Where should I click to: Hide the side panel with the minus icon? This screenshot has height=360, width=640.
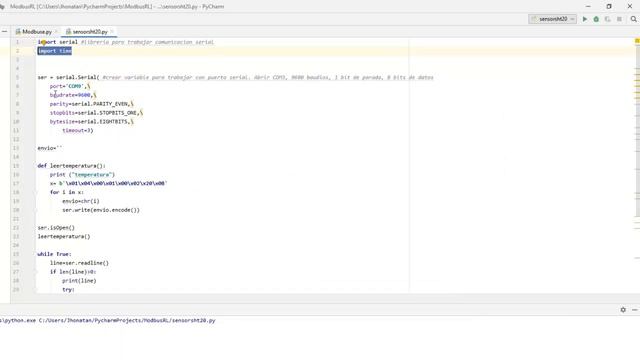[4, 31]
